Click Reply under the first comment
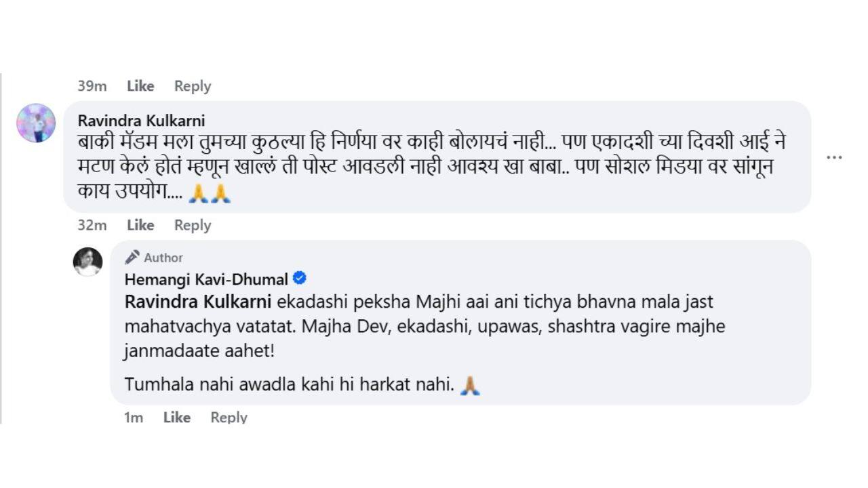This screenshot has height=488, width=868. pos(192,86)
